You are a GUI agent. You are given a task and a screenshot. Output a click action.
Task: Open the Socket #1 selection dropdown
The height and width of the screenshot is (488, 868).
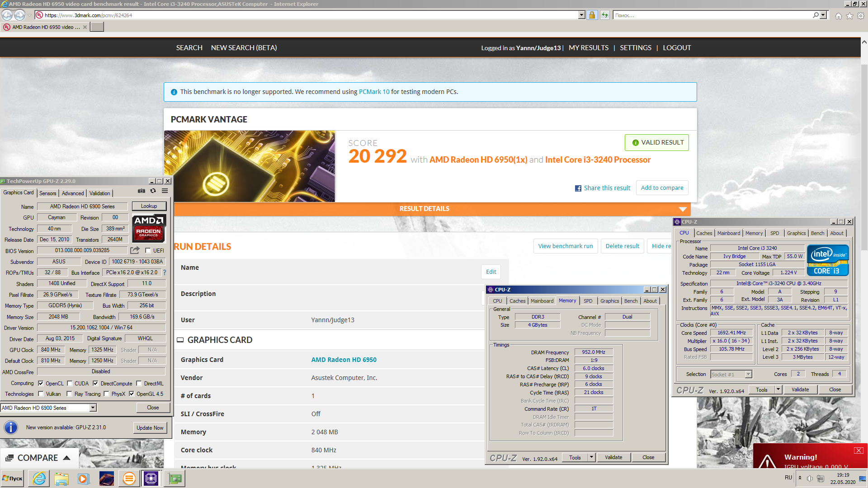(748, 374)
